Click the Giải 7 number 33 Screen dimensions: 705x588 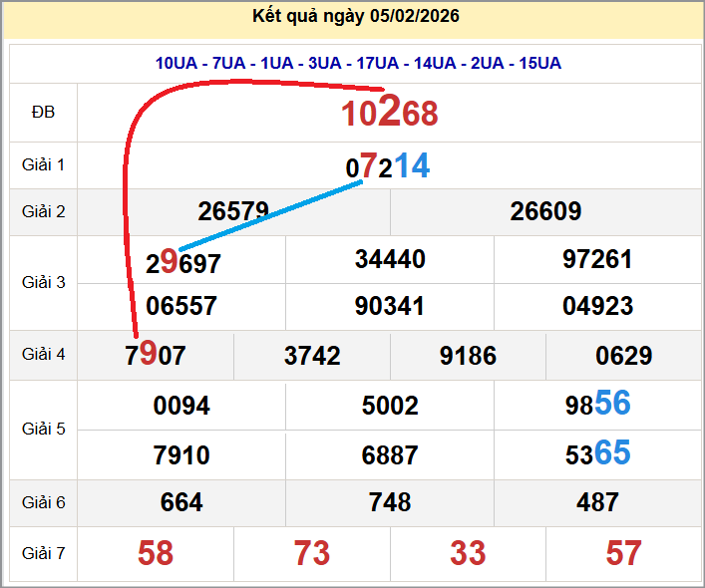pos(468,553)
